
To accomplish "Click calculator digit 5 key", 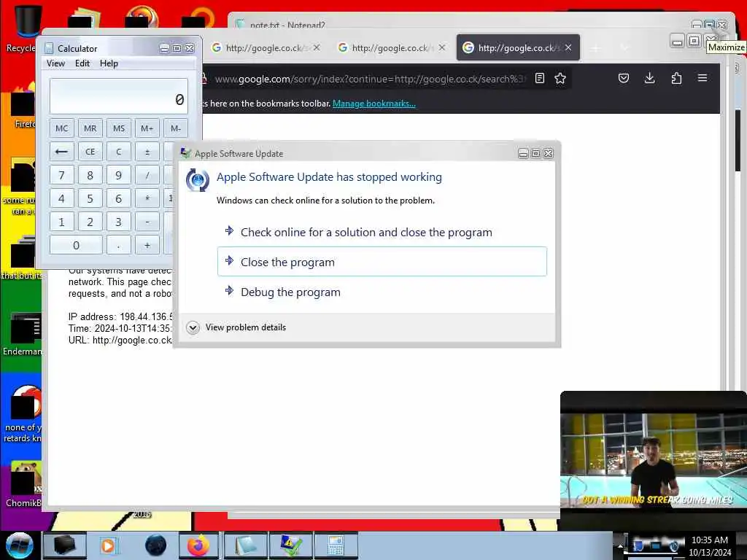I will click(x=90, y=198).
